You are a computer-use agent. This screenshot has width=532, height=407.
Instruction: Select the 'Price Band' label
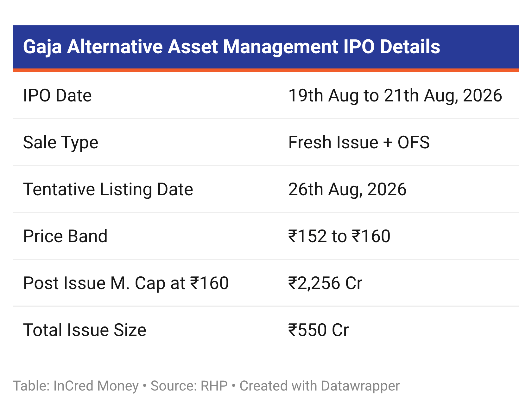(x=65, y=236)
